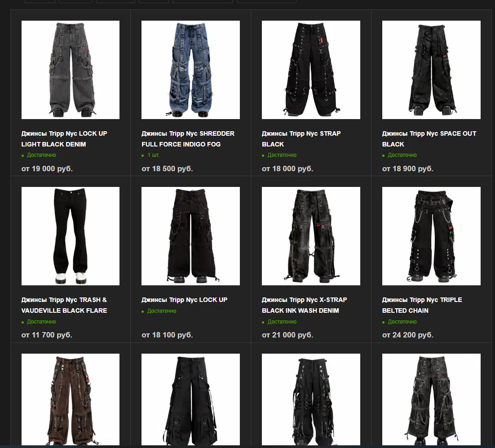Open the 'Джинсы Tripp Nyc SPACE OUT BLACK' link
Screen dimensions: 495x448
click(x=429, y=139)
